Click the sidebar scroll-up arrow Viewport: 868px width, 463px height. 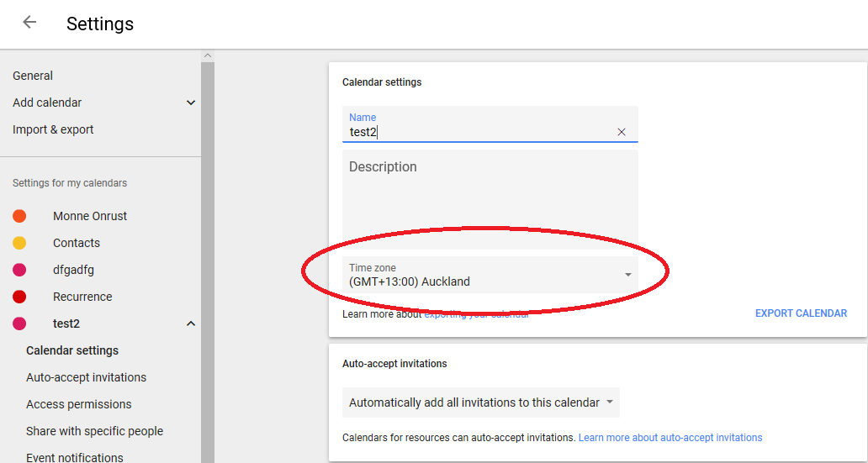207,55
